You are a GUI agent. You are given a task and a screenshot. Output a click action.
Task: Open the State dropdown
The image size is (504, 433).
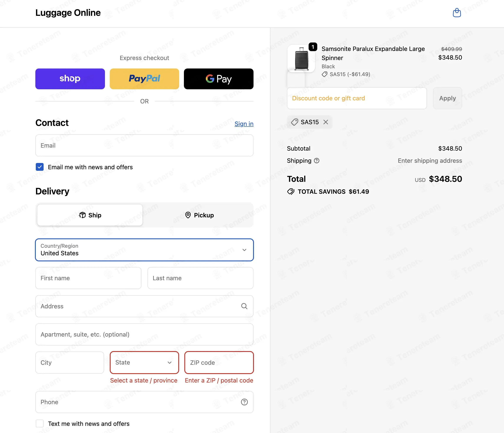pos(144,363)
